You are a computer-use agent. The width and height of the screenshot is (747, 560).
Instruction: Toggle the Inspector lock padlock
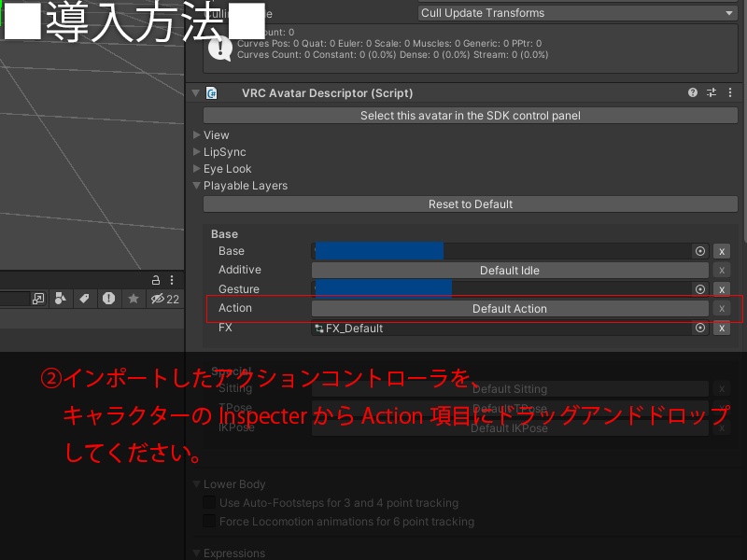157,280
